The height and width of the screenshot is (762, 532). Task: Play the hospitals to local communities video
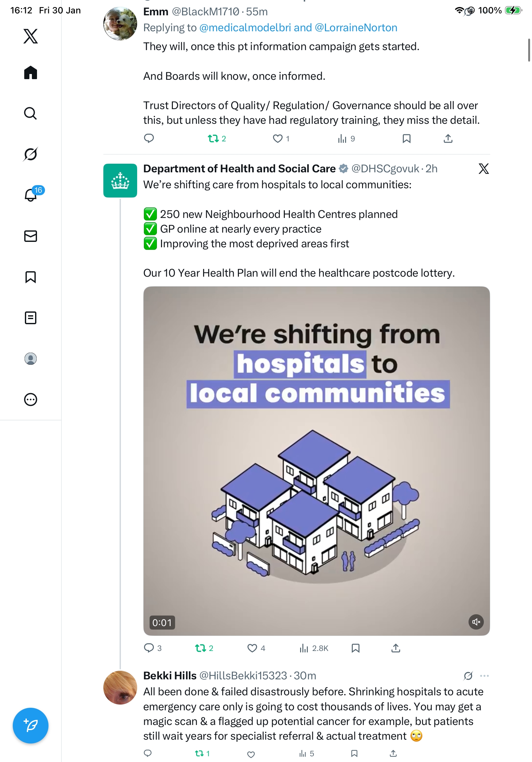click(316, 461)
